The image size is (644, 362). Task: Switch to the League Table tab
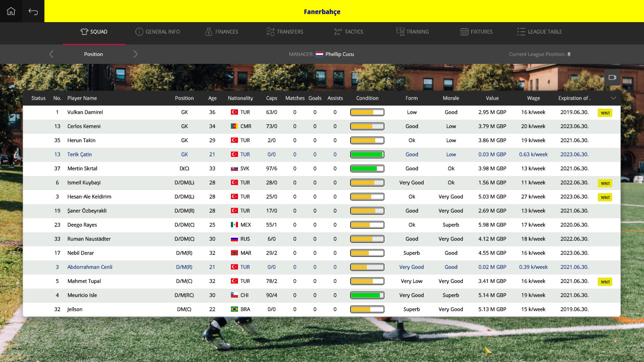539,32
